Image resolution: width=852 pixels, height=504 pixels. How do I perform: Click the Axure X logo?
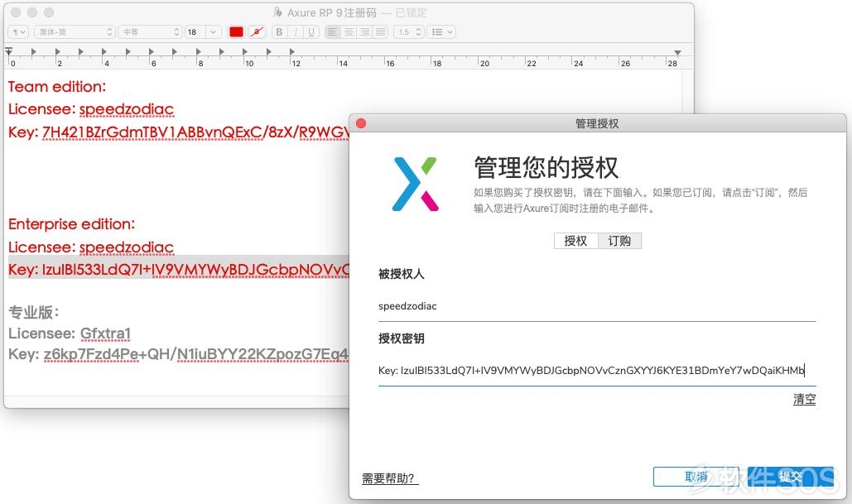tap(415, 184)
